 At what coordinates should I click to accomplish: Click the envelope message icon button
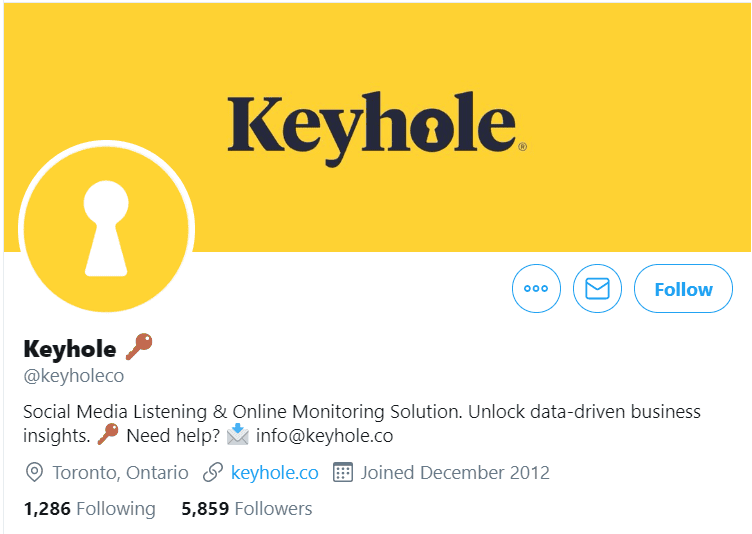tap(597, 288)
